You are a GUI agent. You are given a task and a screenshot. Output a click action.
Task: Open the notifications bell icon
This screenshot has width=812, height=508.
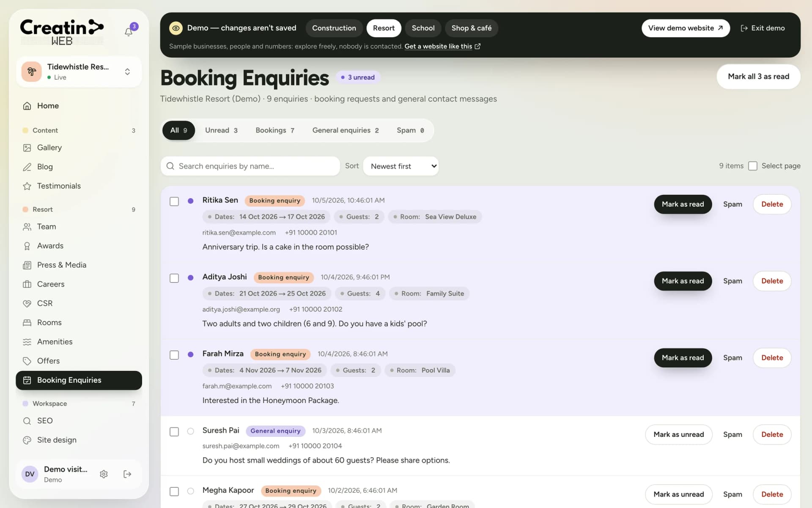click(129, 32)
